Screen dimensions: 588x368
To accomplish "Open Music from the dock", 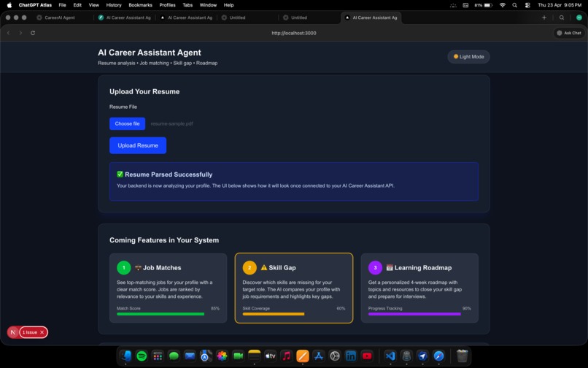I will (287, 356).
